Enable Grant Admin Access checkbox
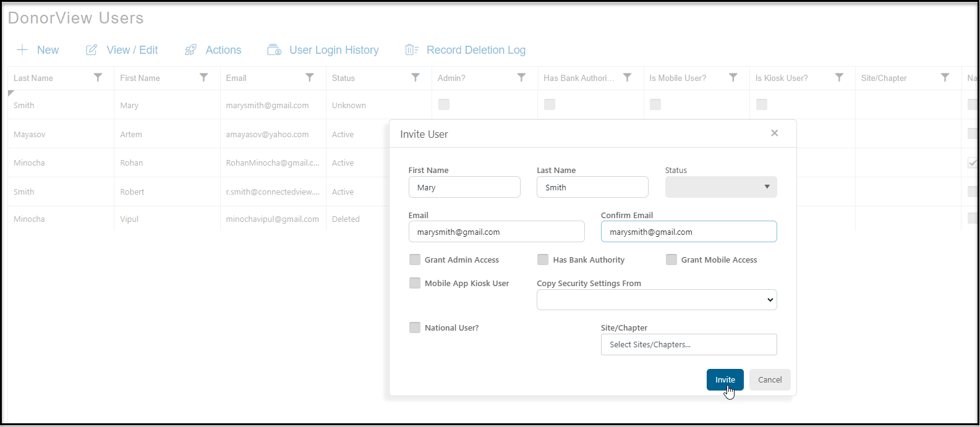Screen dimensions: 980x427 point(415,260)
